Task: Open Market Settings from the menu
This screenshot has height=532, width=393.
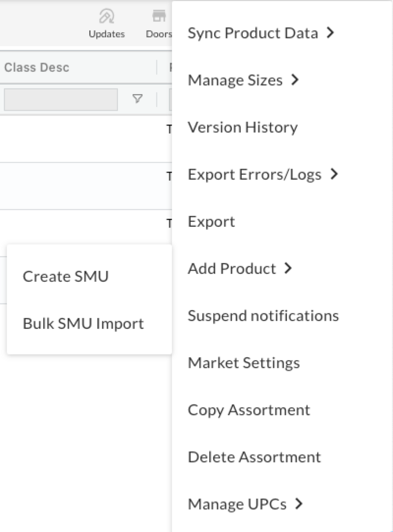Action: 244,362
